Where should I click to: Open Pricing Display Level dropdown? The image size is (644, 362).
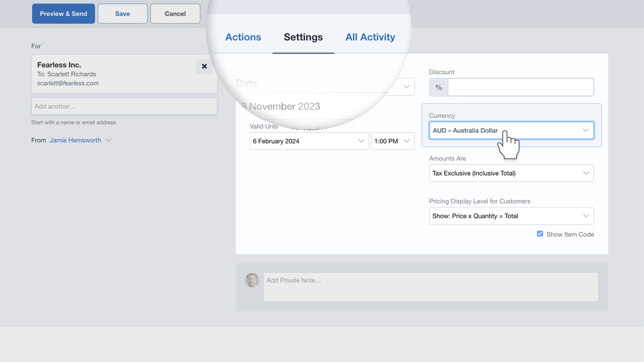(x=511, y=216)
